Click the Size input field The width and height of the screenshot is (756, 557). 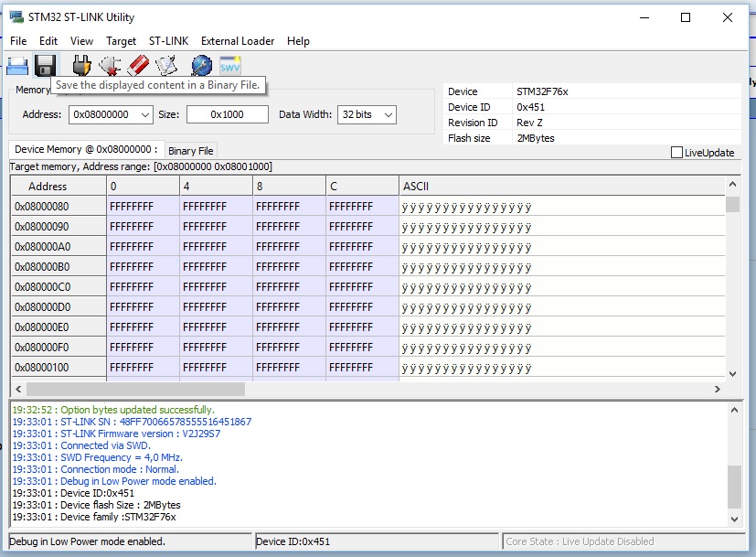pyautogui.click(x=227, y=114)
